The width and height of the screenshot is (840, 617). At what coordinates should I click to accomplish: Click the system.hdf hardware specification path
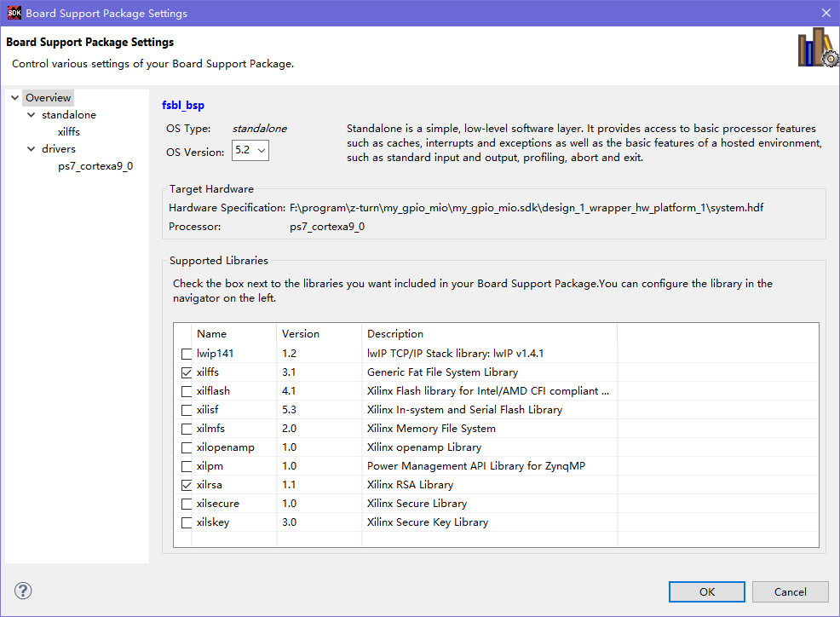[x=526, y=207]
